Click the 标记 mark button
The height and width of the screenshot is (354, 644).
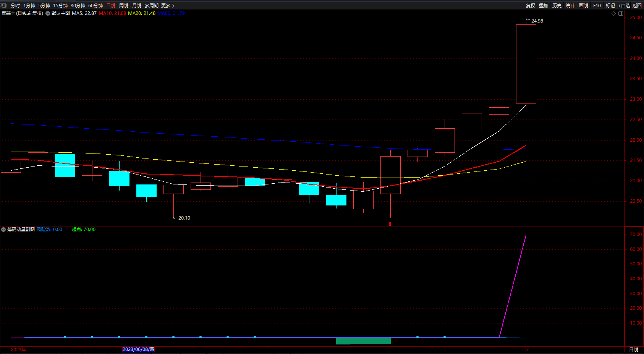click(610, 6)
